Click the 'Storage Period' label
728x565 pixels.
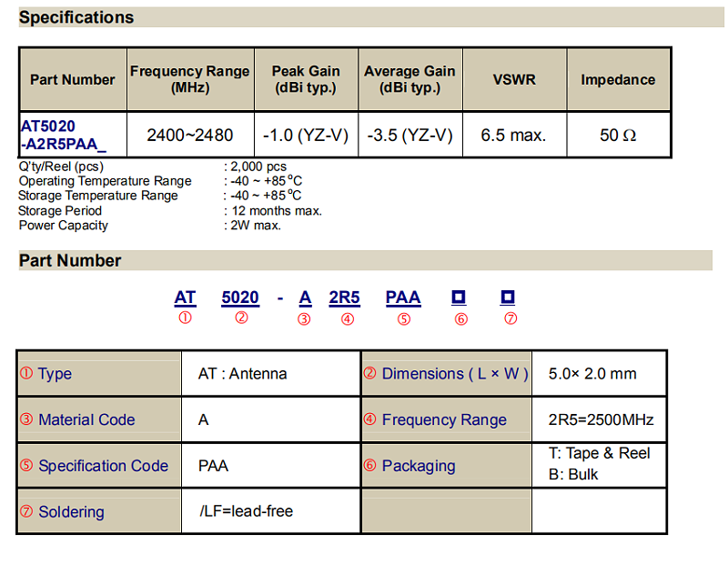click(x=60, y=211)
